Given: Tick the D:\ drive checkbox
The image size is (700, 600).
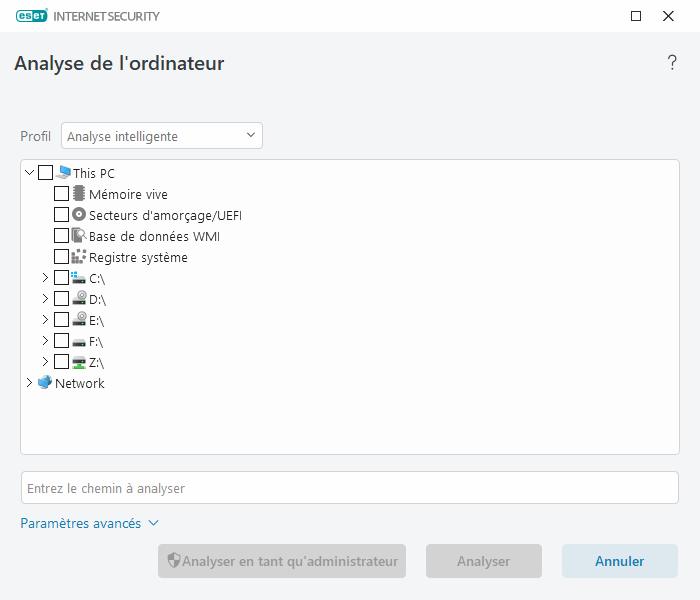Looking at the screenshot, I should click(x=62, y=299).
